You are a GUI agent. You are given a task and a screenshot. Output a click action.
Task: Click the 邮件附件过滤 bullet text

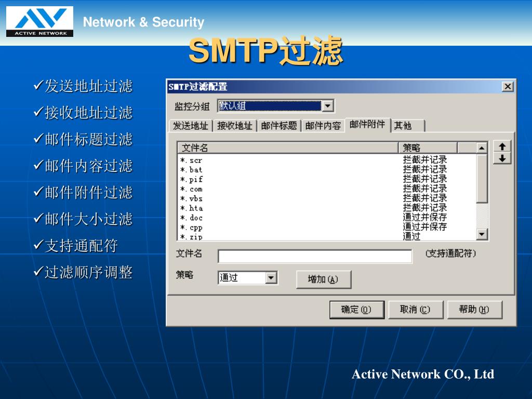(88, 192)
